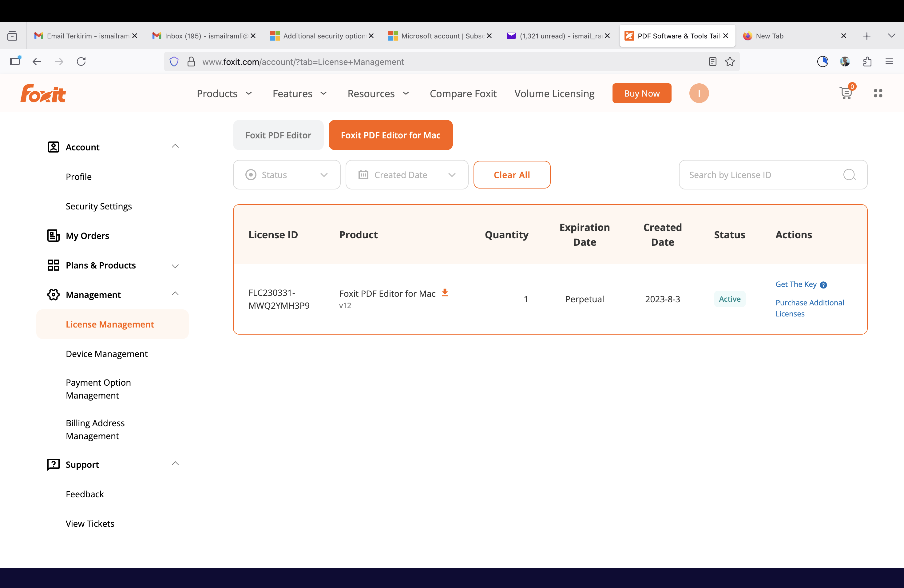Download Foxit PDF Editor for Mac installer
904x588 pixels.
pos(445,292)
